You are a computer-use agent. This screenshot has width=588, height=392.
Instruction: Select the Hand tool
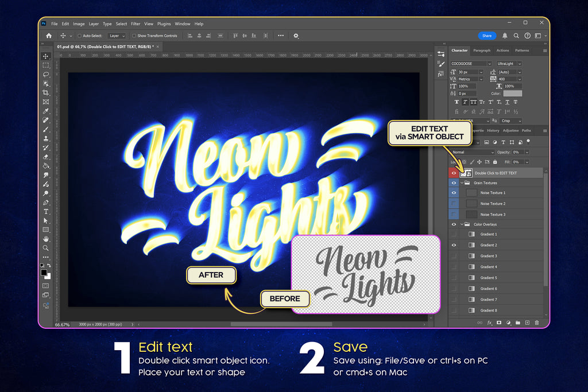click(x=46, y=239)
